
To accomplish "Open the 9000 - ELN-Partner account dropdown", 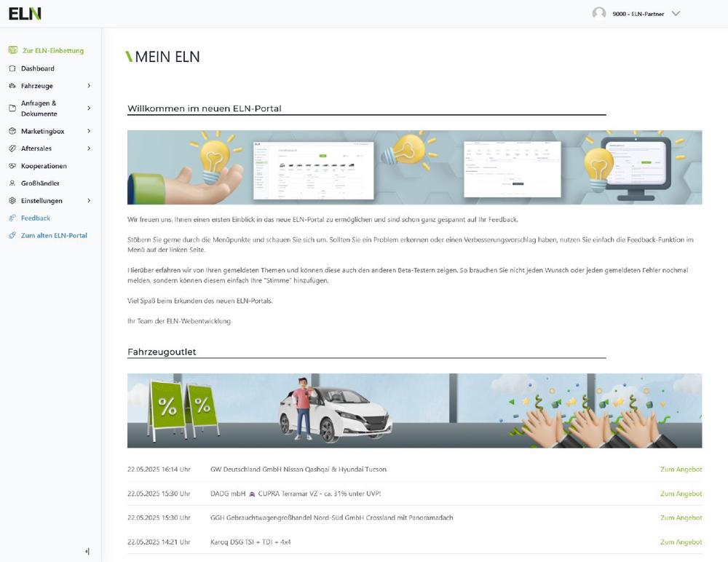I will [676, 13].
